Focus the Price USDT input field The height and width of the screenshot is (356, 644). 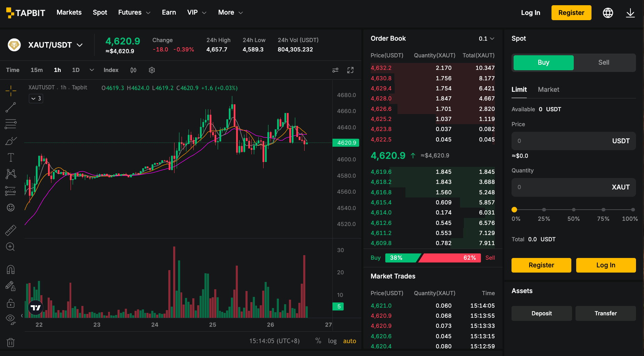(574, 141)
